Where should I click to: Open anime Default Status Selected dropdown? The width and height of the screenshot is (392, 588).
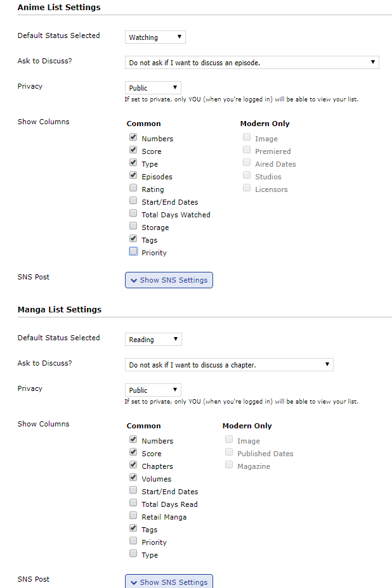155,37
